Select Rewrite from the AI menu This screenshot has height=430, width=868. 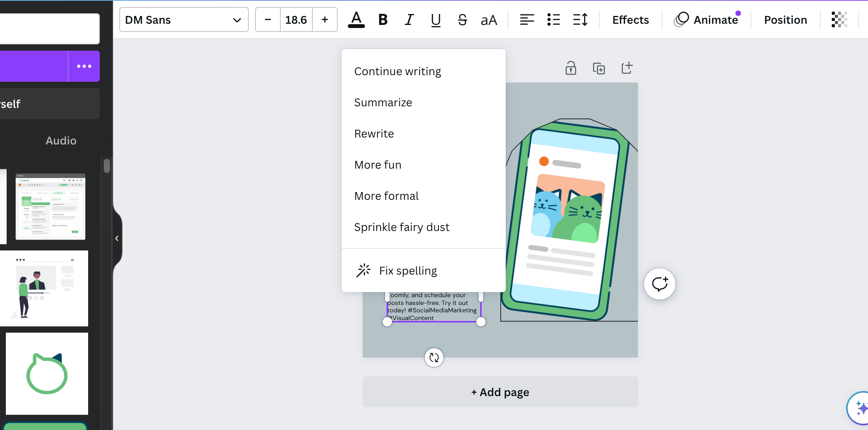click(374, 133)
